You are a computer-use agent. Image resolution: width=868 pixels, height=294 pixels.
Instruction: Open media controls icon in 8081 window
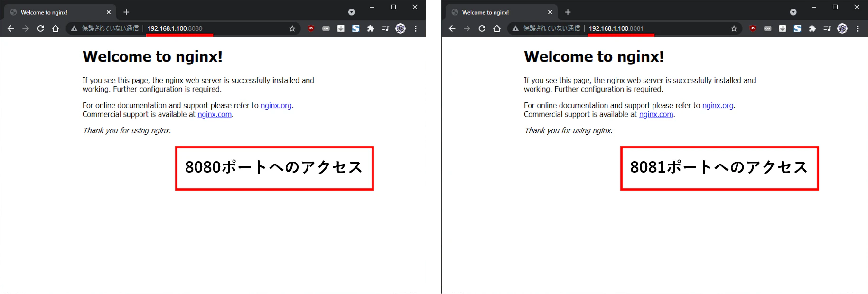point(827,28)
